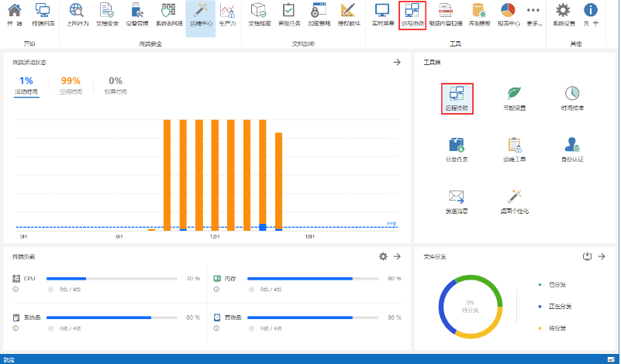Open 时间校准 time calibration clock tool
The image size is (621, 364).
(572, 98)
